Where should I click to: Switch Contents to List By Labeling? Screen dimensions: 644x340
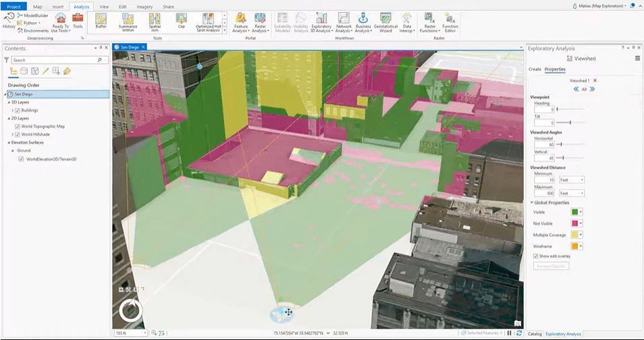67,72
